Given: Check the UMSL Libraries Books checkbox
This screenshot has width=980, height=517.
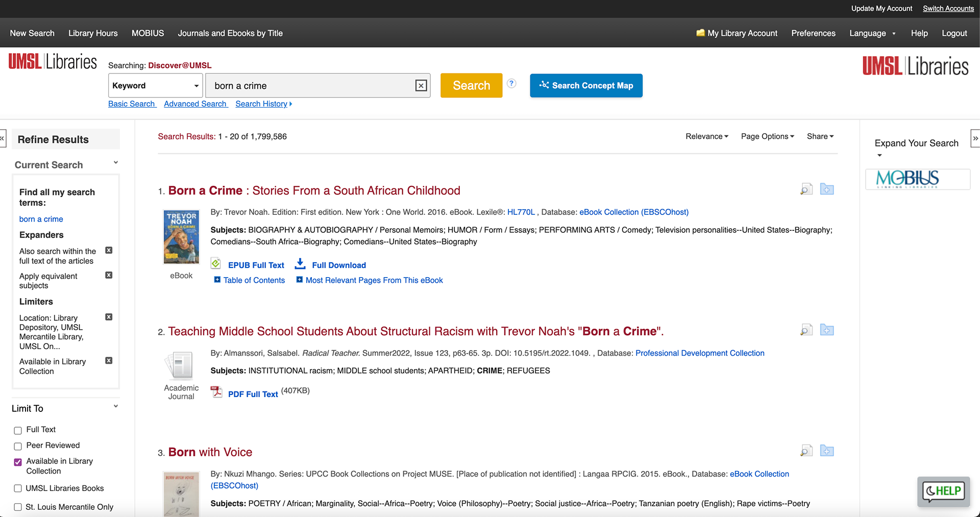Looking at the screenshot, I should pyautogui.click(x=18, y=488).
